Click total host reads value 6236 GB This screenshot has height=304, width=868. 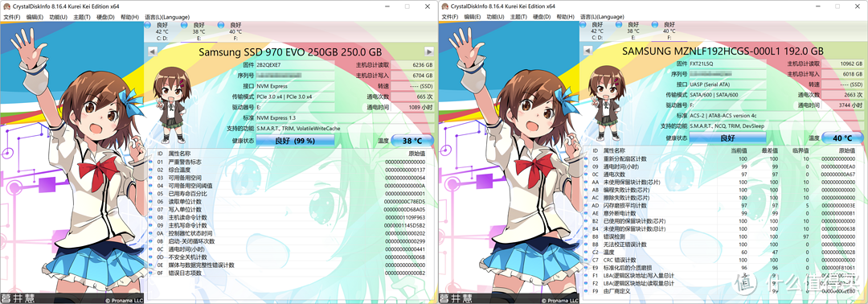point(412,65)
